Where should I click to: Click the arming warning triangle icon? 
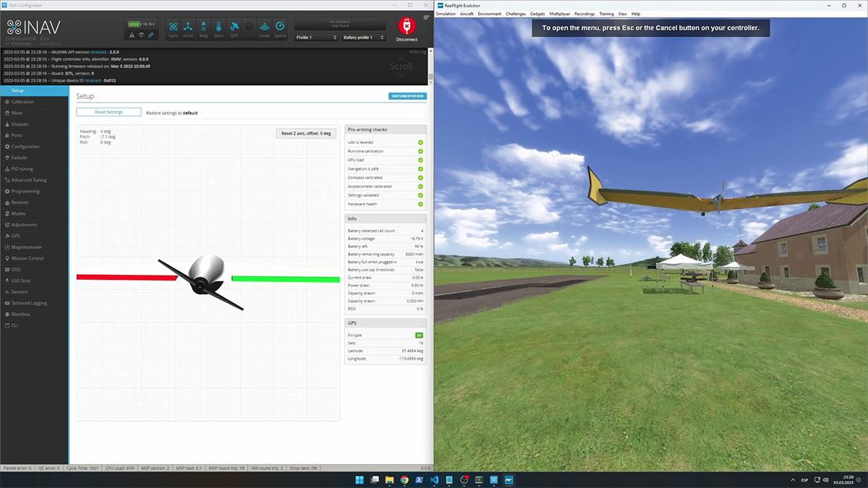coord(132,34)
